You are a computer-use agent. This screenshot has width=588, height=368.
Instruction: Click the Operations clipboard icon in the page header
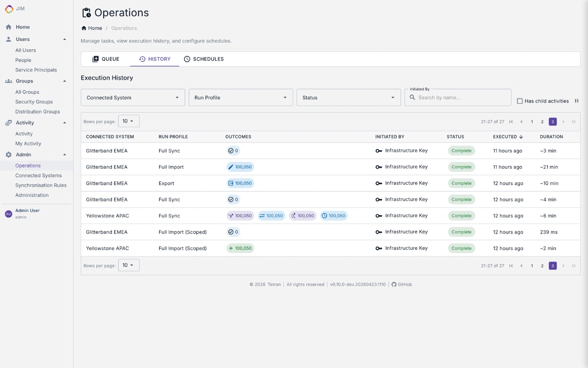coord(86,12)
